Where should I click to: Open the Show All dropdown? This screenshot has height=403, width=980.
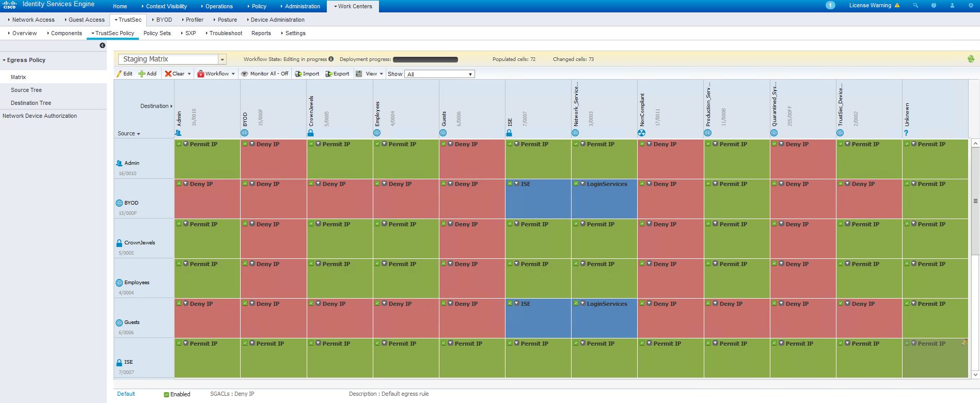point(439,74)
